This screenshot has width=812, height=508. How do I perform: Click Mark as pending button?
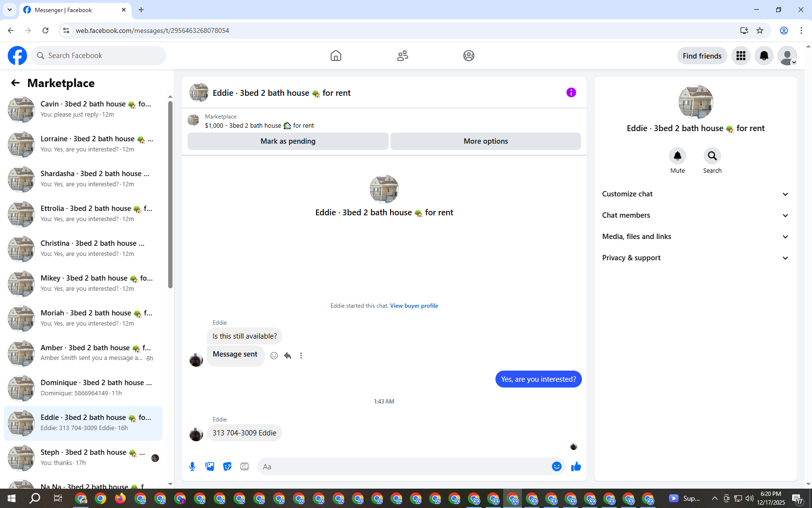click(288, 141)
